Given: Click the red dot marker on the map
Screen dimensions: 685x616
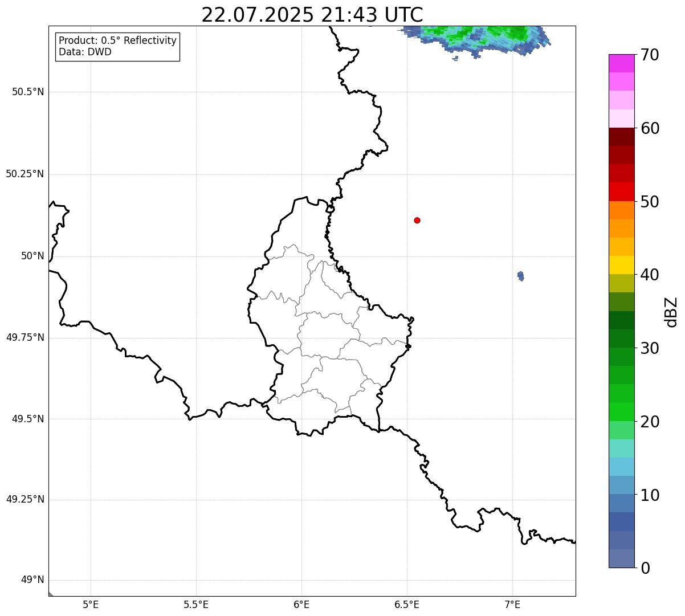Looking at the screenshot, I should point(417,220).
